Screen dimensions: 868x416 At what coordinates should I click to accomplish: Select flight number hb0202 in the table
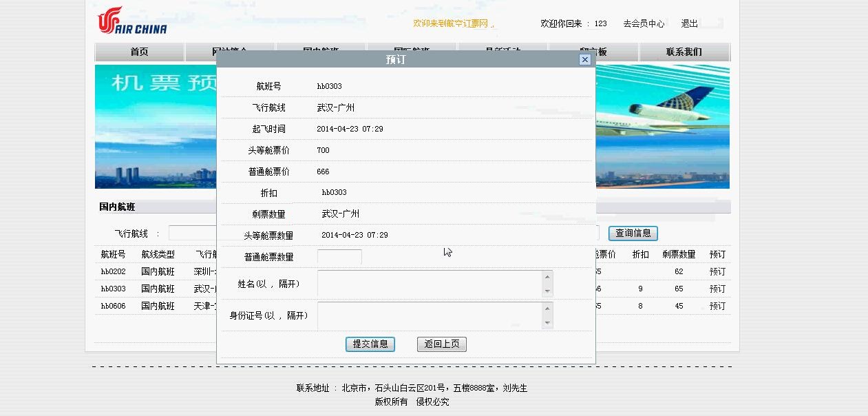(x=114, y=272)
